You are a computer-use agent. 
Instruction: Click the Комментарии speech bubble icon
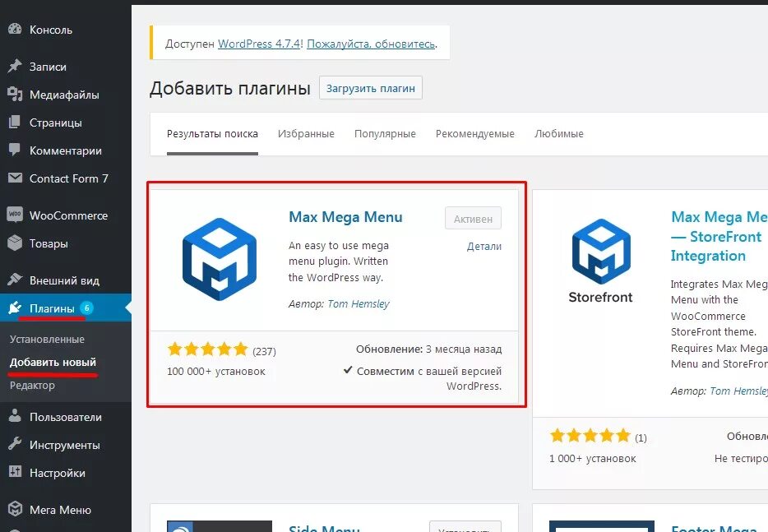15,150
